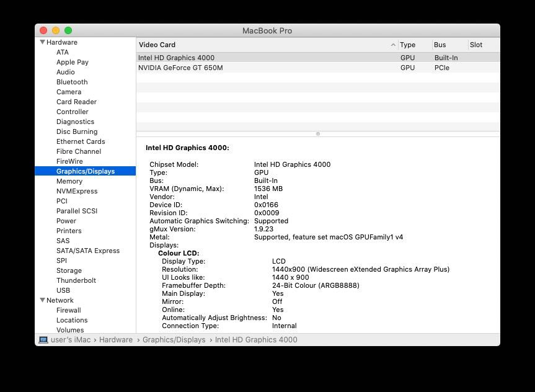
Task: Select Disc Burning entry
Action: 77,131
